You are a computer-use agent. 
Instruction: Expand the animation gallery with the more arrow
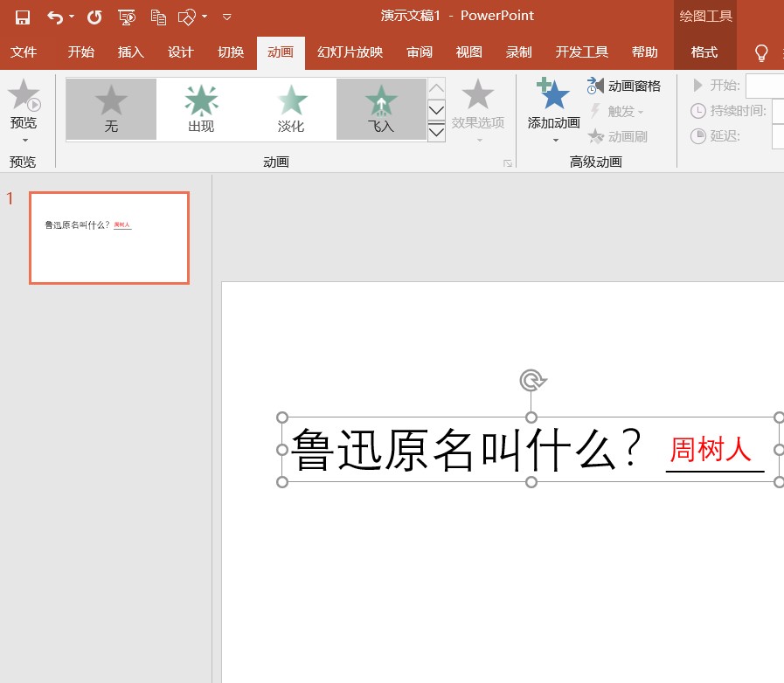coord(436,129)
